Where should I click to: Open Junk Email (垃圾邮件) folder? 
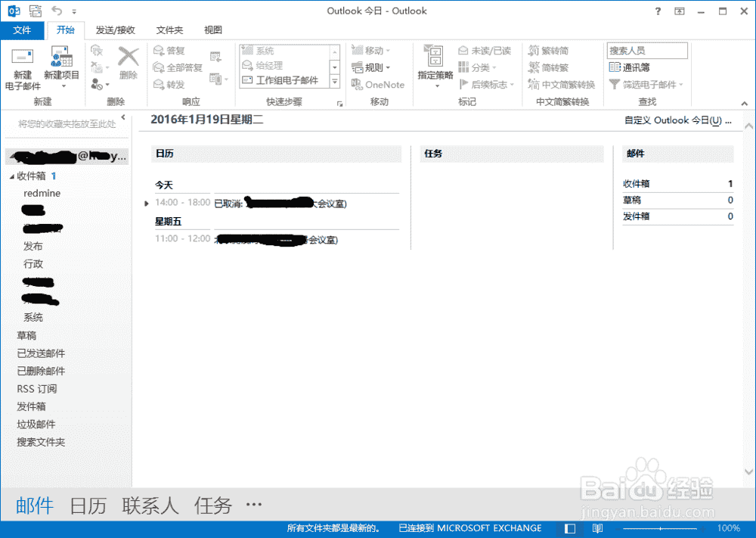coord(36,424)
